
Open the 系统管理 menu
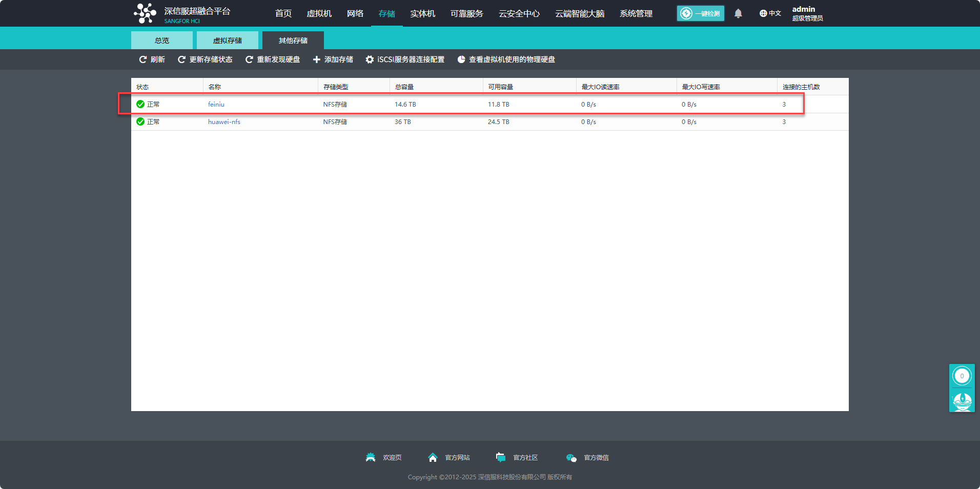(x=636, y=13)
